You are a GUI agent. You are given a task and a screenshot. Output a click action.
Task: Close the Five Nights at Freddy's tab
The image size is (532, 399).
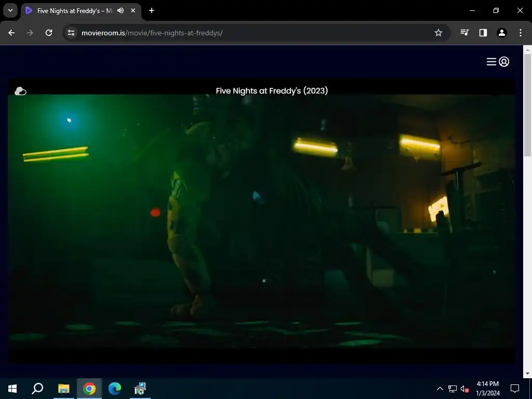[x=133, y=10]
